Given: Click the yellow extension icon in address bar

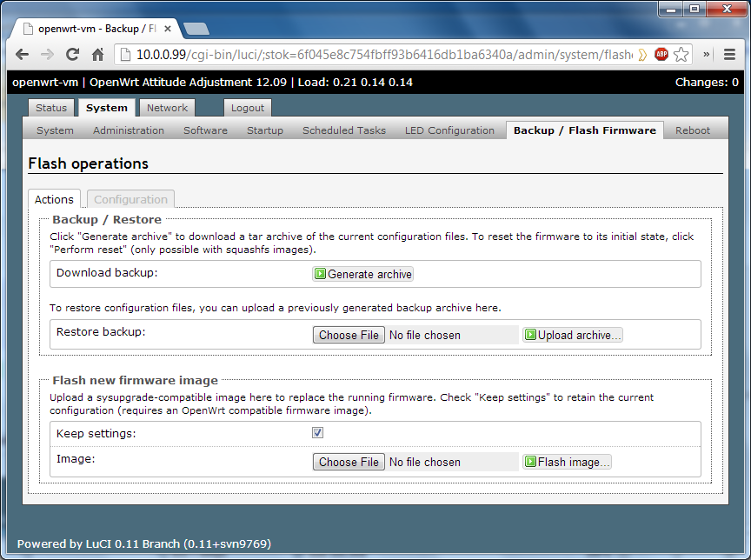Looking at the screenshot, I should (642, 55).
